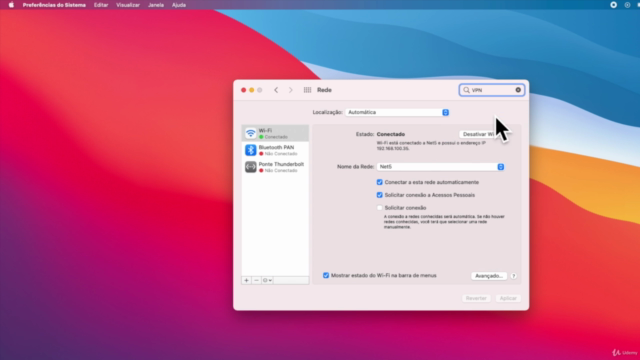Open the service actions gear menu
Viewport: 640px width, 360px height.
coord(267,280)
